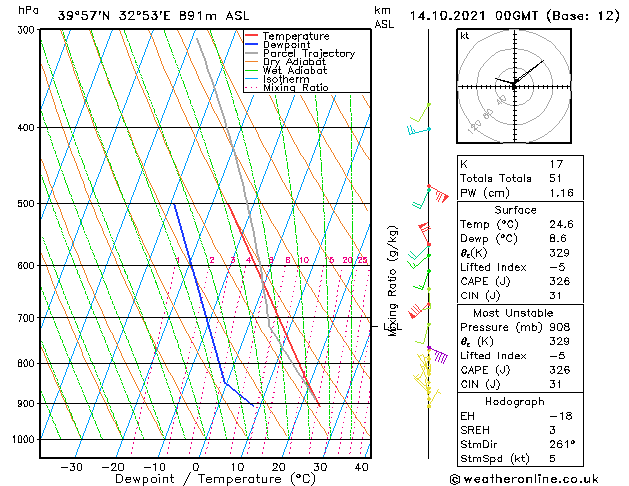The height and width of the screenshot is (486, 629).
Task: Click the 800 hPa pressure label
Action: point(27,363)
